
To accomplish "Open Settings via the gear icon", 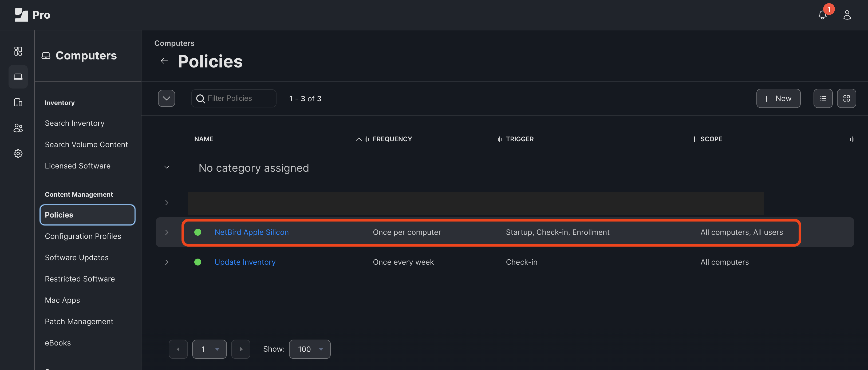I will (x=18, y=153).
